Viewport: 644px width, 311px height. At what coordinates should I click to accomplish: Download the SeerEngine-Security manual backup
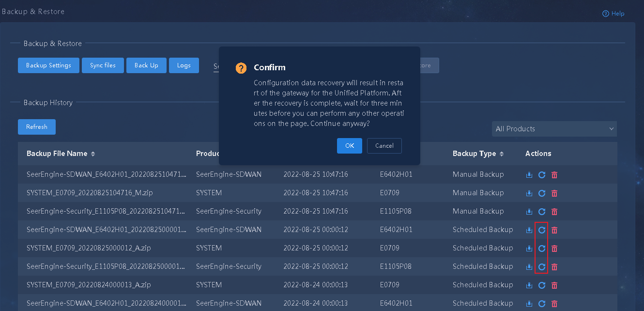[x=529, y=212]
